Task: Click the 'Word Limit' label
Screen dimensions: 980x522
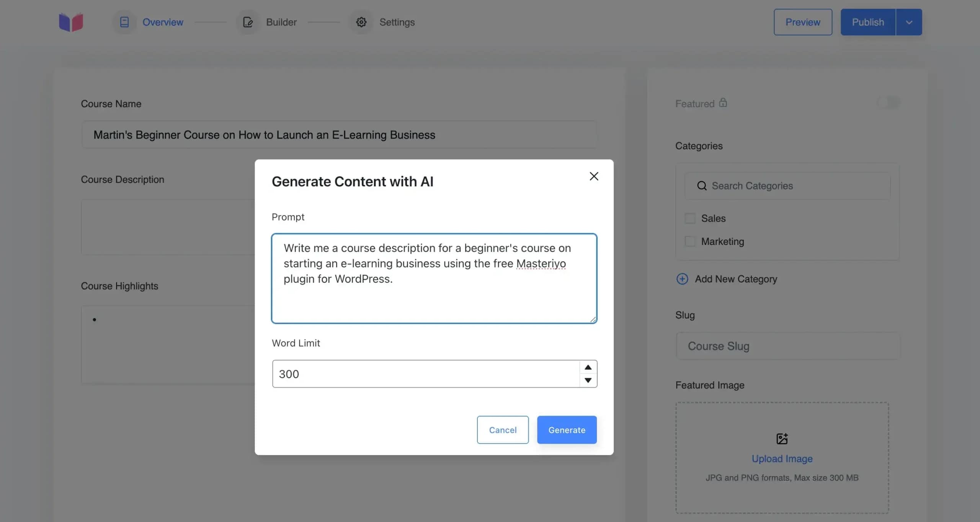Action: pos(296,343)
